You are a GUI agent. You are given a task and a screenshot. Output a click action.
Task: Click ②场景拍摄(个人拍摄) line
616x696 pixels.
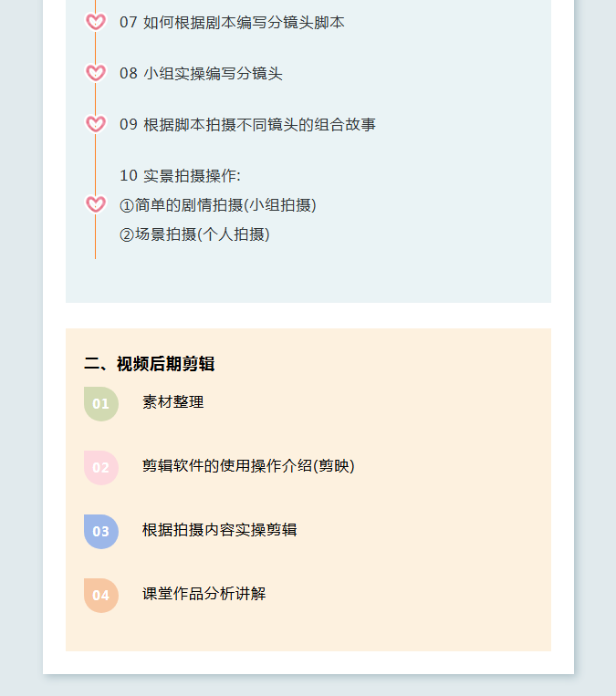[x=194, y=234]
